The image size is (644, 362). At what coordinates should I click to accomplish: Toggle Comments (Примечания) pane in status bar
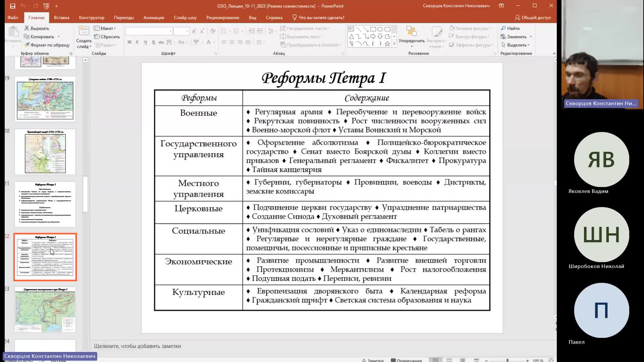tap(407, 360)
